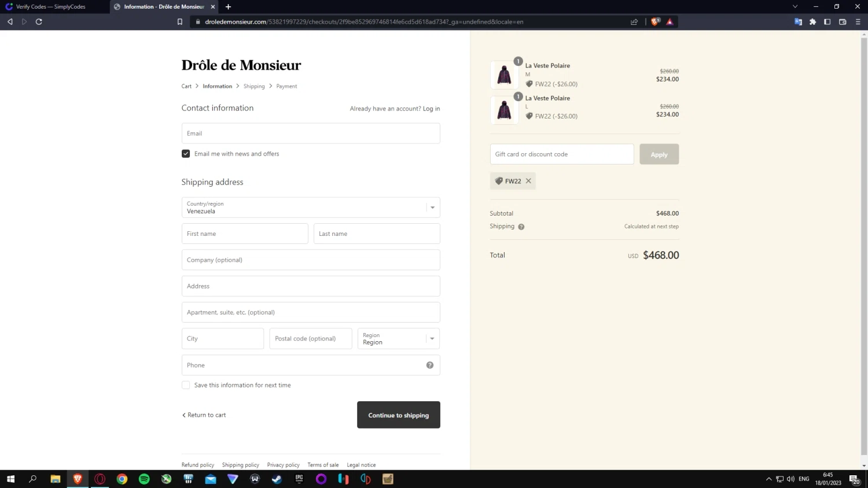This screenshot has height=488, width=868.
Task: Open the Region dropdown
Action: [x=399, y=339]
